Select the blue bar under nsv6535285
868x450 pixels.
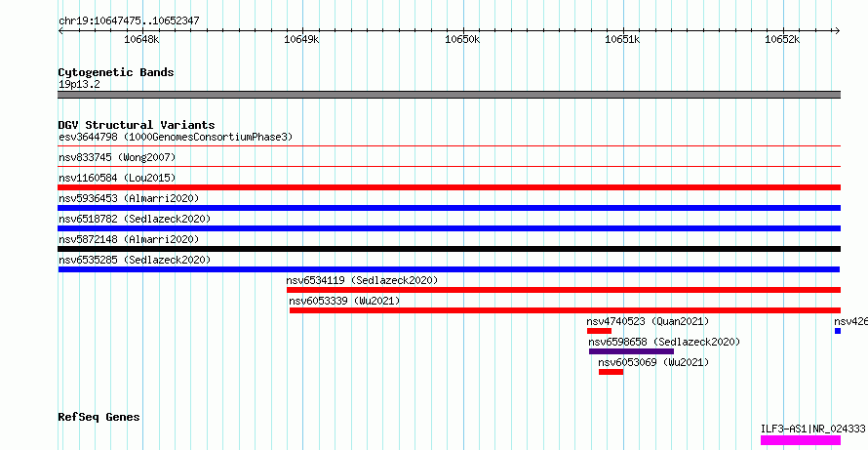pyautogui.click(x=449, y=269)
